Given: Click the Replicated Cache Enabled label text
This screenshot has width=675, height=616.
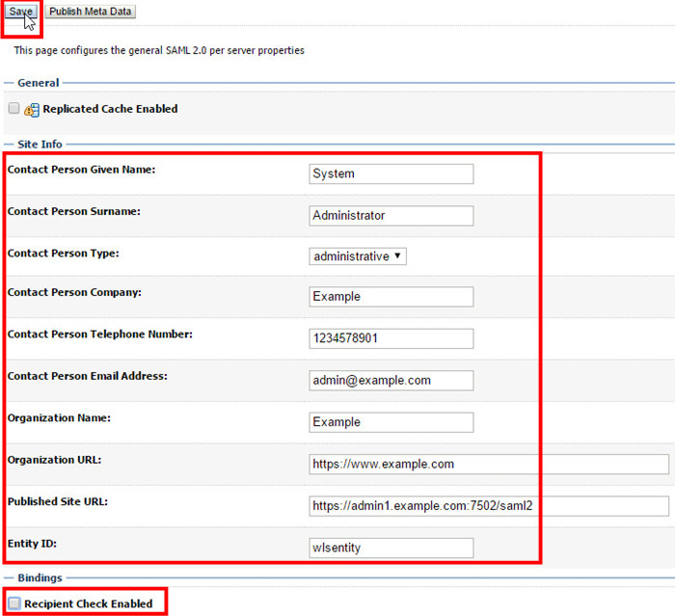Looking at the screenshot, I should coord(110,109).
